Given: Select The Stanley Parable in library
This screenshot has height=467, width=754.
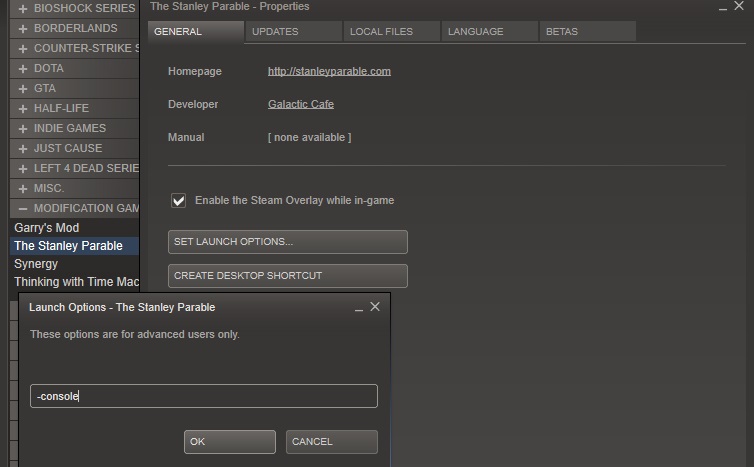Looking at the screenshot, I should (x=74, y=246).
